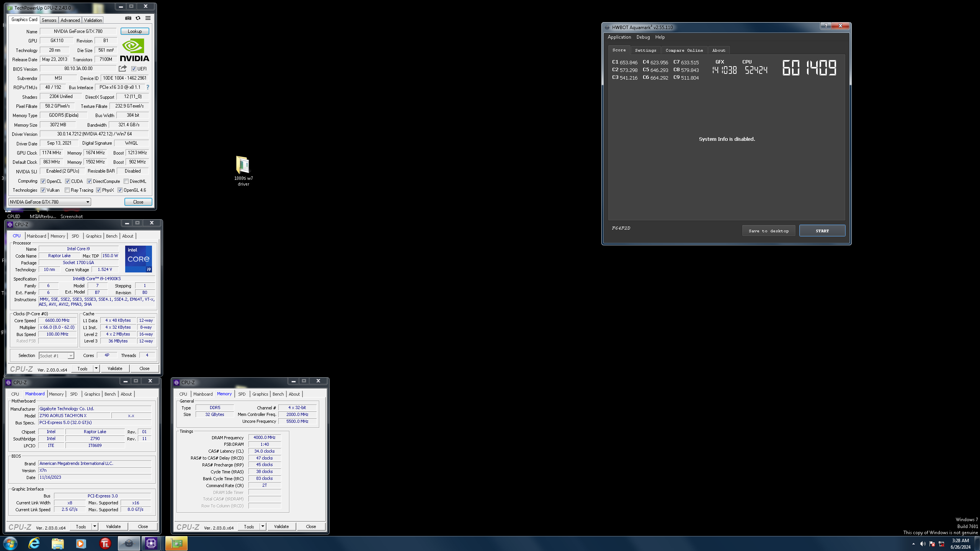Click the Intel Core i9 logo badge

[x=139, y=259]
